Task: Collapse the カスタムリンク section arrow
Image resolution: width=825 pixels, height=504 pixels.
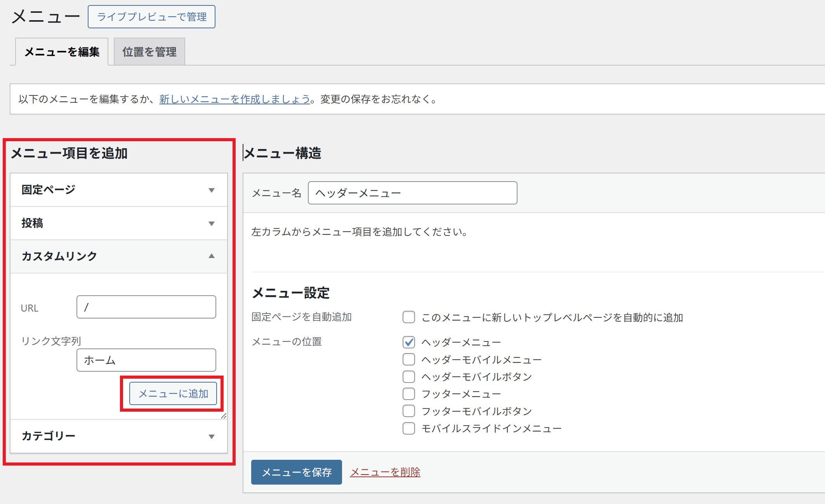Action: pos(211,256)
